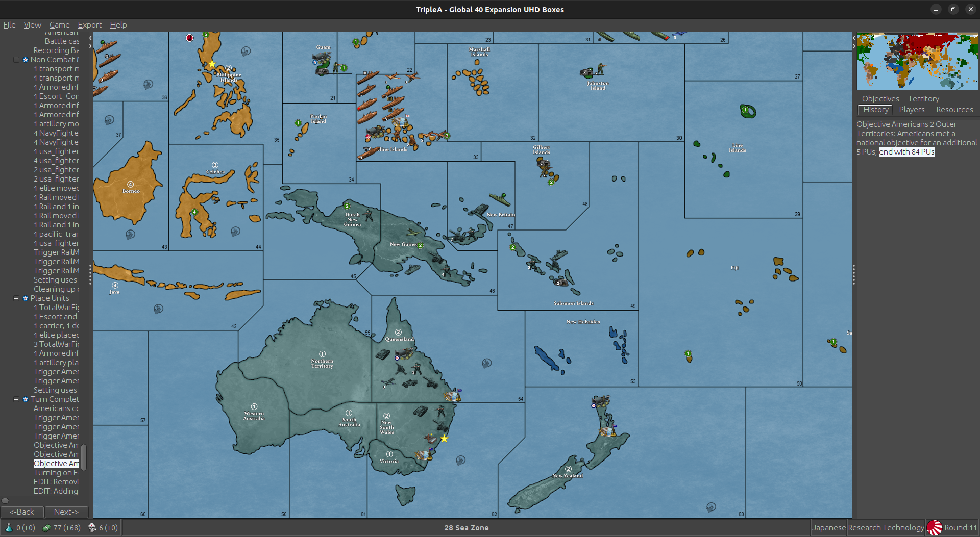Select the infantry unit on Johnston Island
The image size is (980, 537).
point(601,68)
